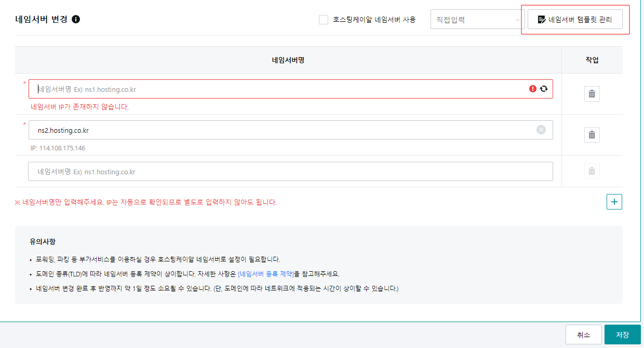Click the 저장 button

[623, 335]
